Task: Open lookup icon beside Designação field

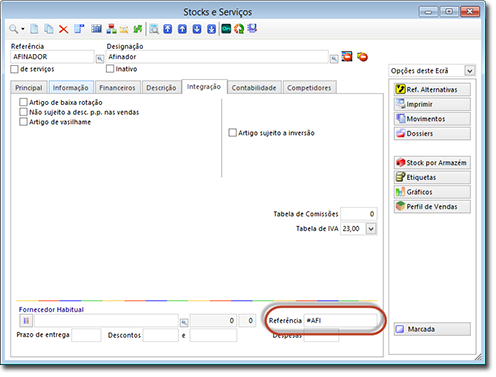Action: tap(334, 59)
